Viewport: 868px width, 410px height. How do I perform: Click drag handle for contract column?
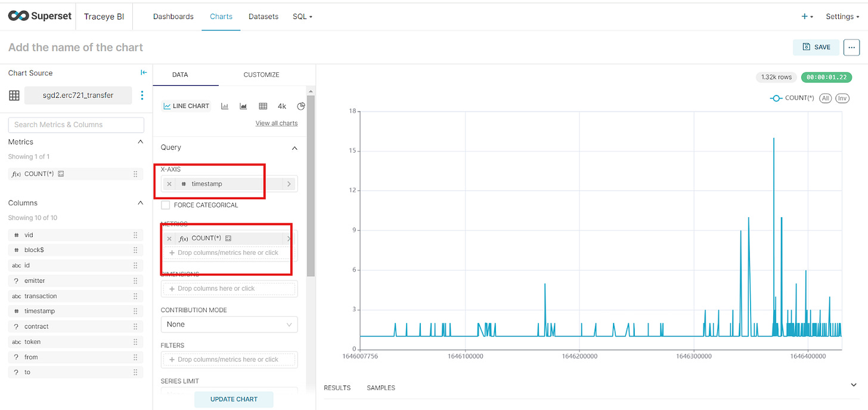point(135,326)
